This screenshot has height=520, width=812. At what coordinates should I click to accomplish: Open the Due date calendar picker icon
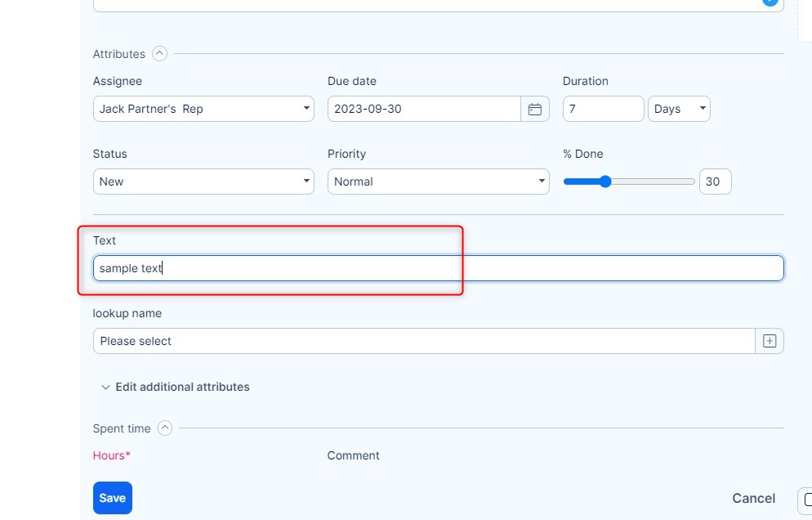[x=535, y=109]
